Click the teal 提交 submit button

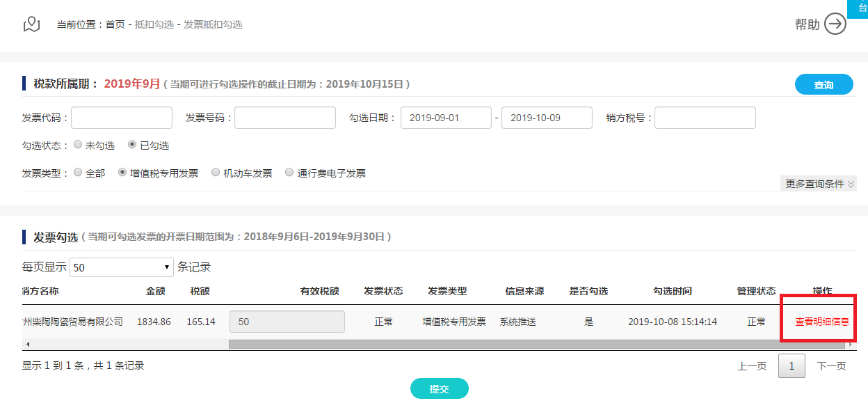click(x=440, y=388)
